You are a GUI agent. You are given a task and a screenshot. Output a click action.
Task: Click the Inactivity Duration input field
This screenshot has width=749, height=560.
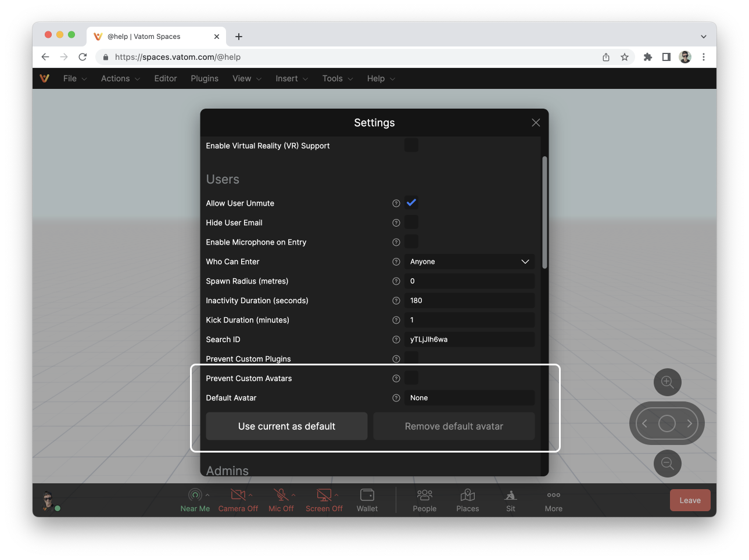tap(470, 301)
